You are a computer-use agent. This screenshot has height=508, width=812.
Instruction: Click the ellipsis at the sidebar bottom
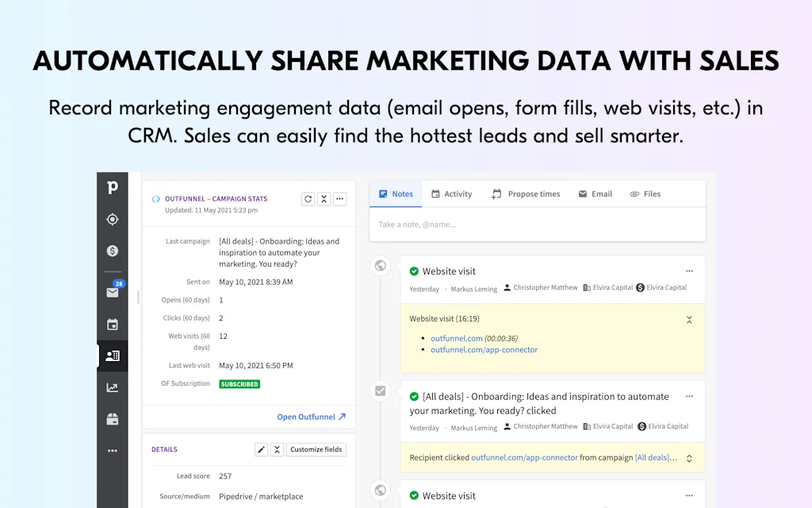pos(113,450)
